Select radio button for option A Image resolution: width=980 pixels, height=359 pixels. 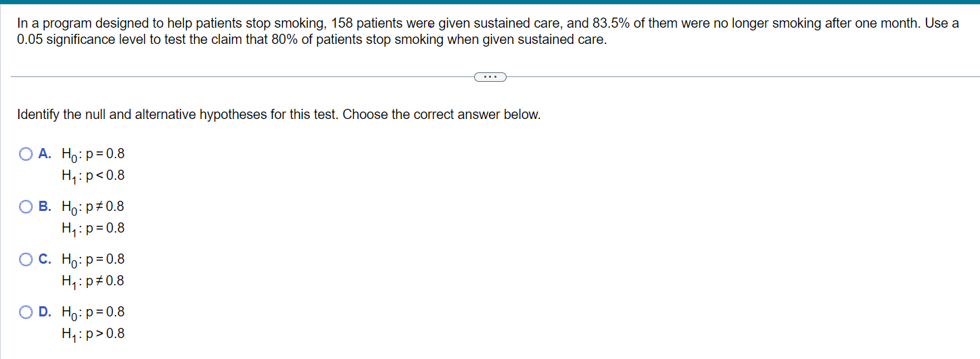[x=26, y=154]
